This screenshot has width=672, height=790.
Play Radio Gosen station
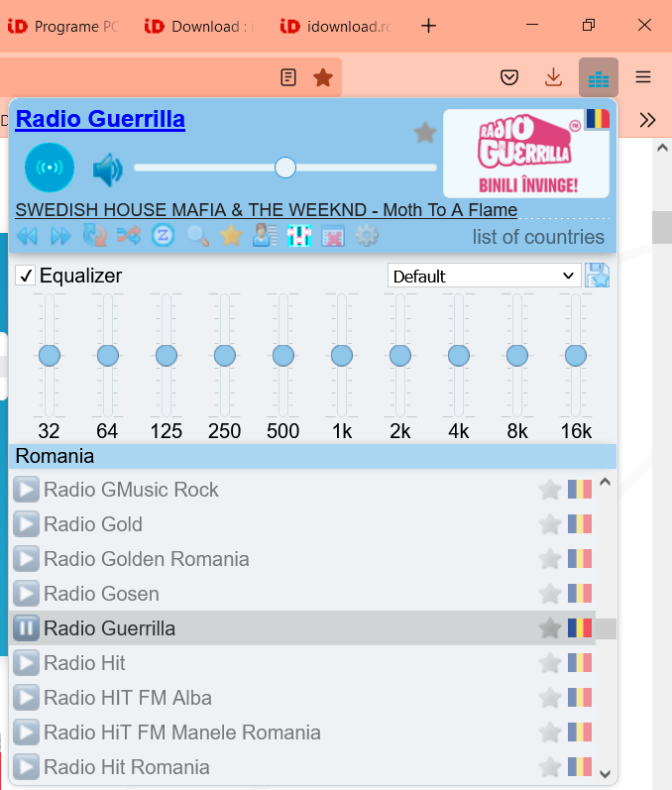click(x=26, y=594)
